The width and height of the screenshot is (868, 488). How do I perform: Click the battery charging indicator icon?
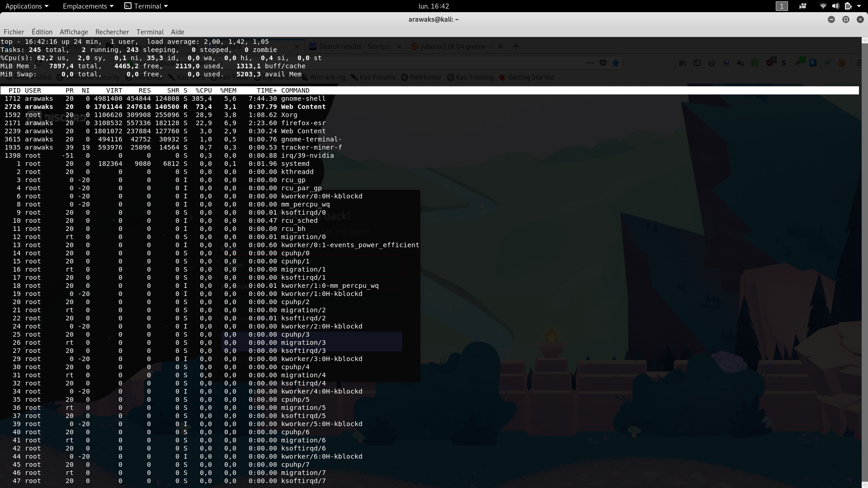pos(848,6)
